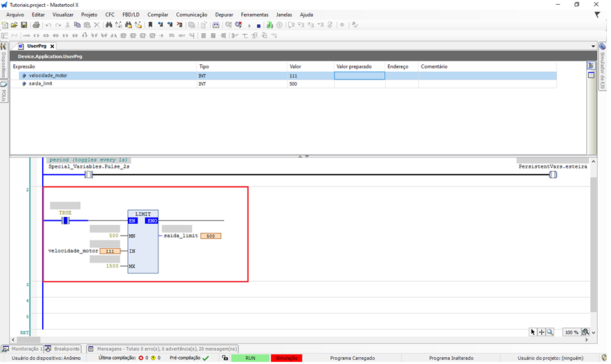Toggle the PersistentVars.esteira coil
The width and height of the screenshot is (611, 364).
(x=553, y=175)
